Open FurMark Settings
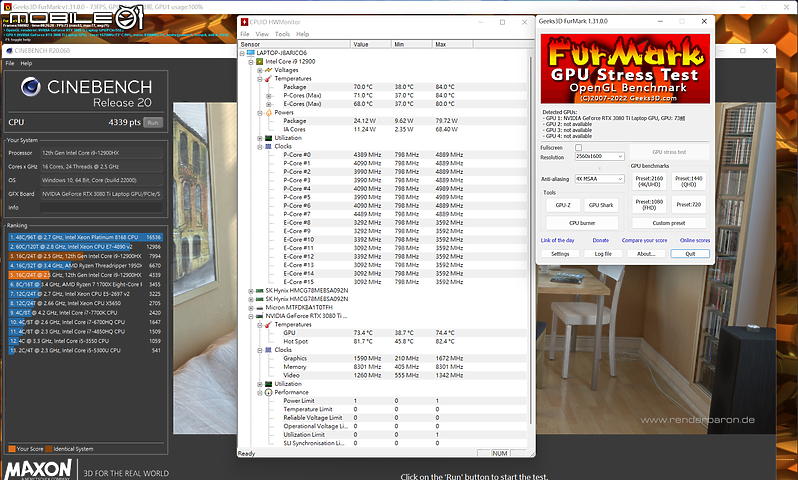This screenshot has width=798, height=480. point(560,253)
